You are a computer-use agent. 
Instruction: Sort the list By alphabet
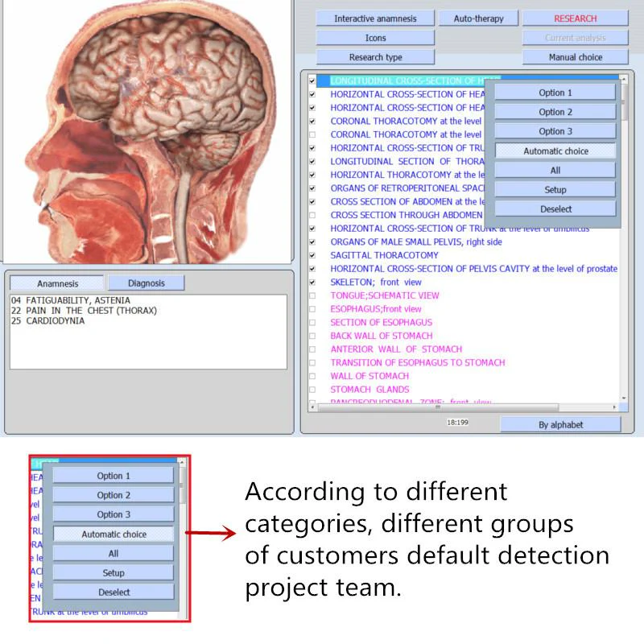pos(561,424)
